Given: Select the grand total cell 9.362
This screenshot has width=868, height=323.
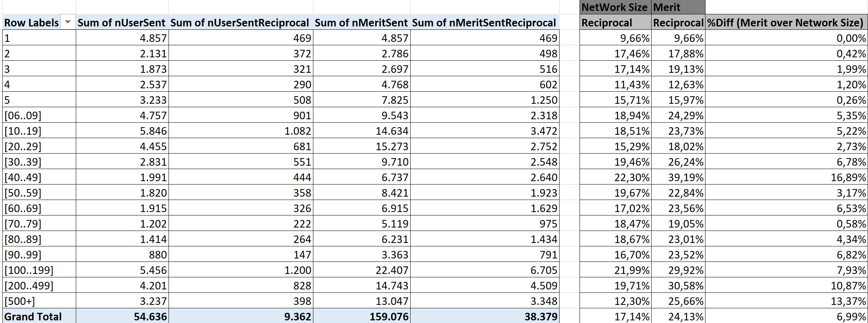Looking at the screenshot, I should [241, 316].
